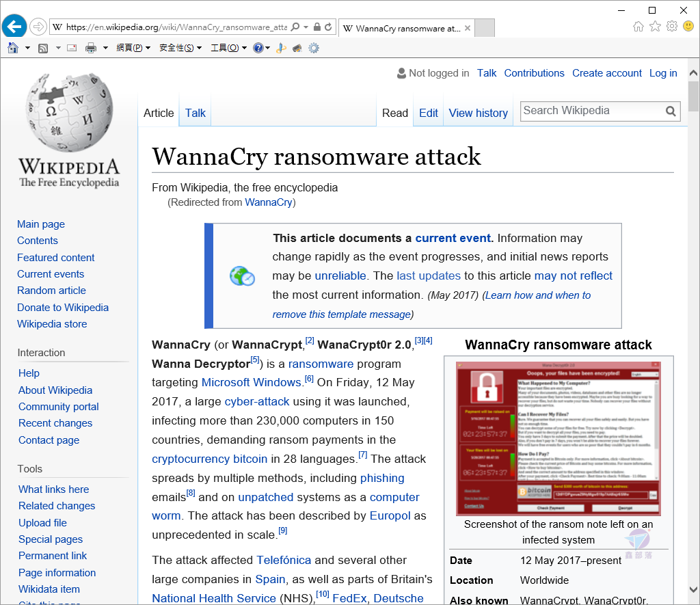Expand the 網頁(P) menu dropdown arrow
This screenshot has height=605, width=700.
(x=148, y=48)
